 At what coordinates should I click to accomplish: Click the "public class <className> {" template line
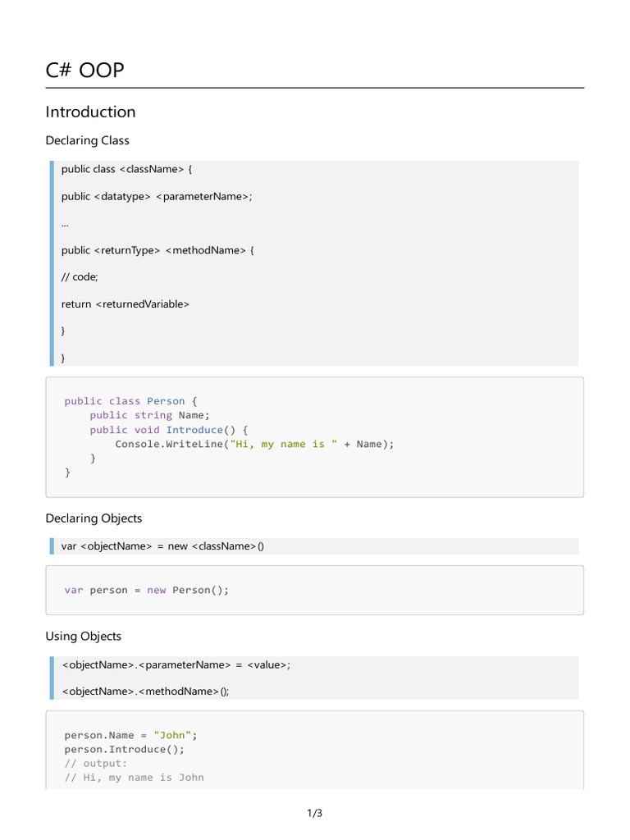point(126,169)
